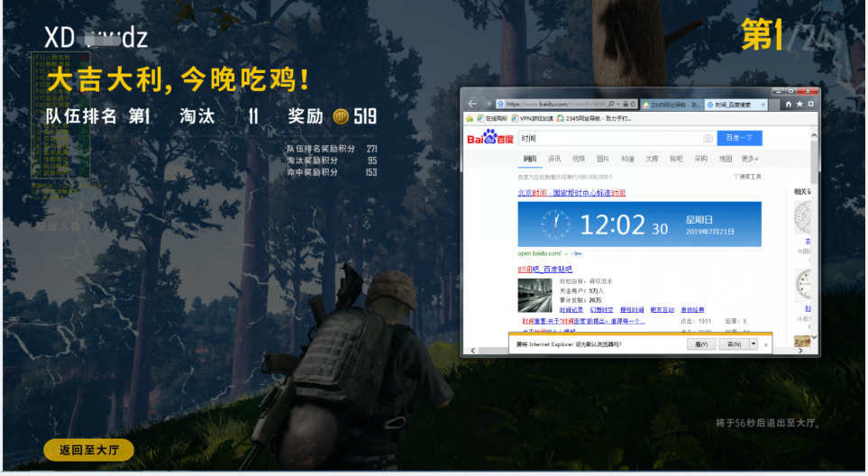
Task: Select the 文库 search category
Action: pos(652,159)
